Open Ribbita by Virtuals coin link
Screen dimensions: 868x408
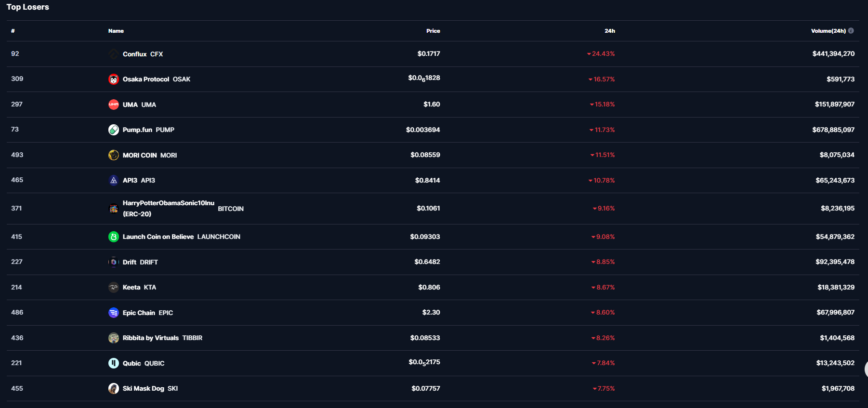pyautogui.click(x=162, y=338)
